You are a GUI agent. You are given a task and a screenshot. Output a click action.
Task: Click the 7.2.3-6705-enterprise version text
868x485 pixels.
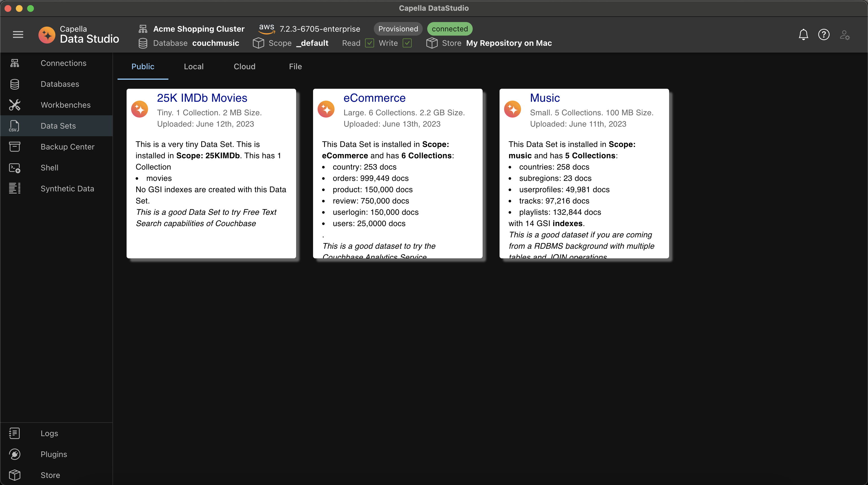click(x=320, y=29)
